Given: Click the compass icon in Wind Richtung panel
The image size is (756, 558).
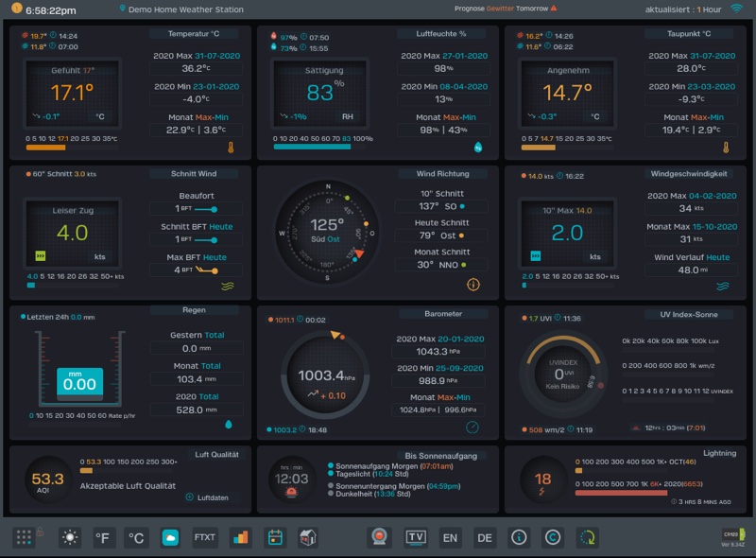Looking at the screenshot, I should point(473,285).
